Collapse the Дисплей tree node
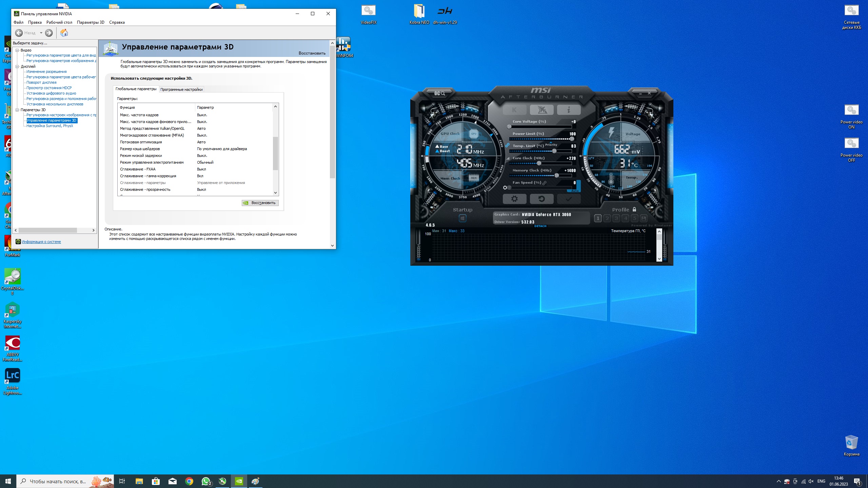 [x=17, y=66]
